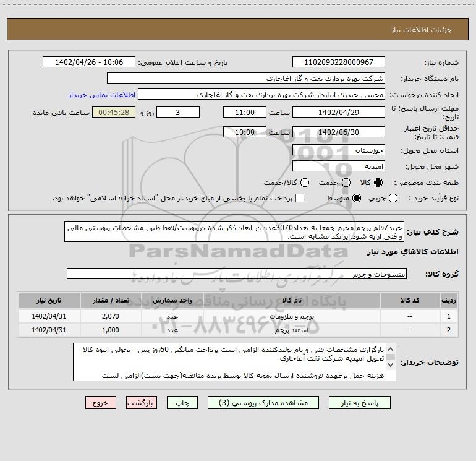Select the کالا/خدمت radio button
The image size is (476, 461).
pyautogui.click(x=305, y=183)
